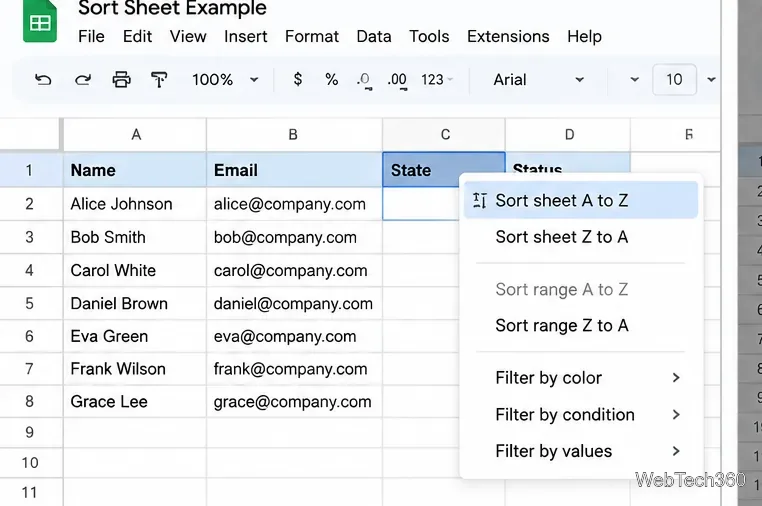Screen dimensions: 762x506
Task: Open dropdown arrow left of font size
Action: coord(634,80)
